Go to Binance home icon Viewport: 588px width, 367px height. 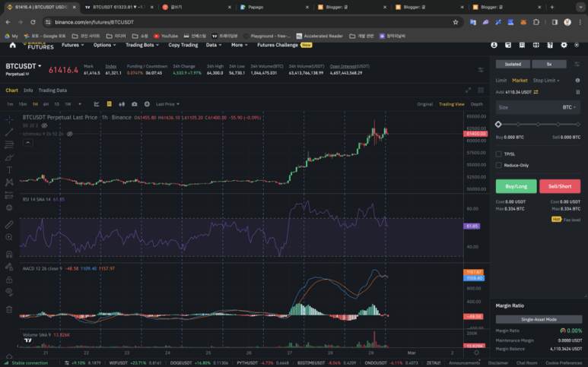point(12,45)
